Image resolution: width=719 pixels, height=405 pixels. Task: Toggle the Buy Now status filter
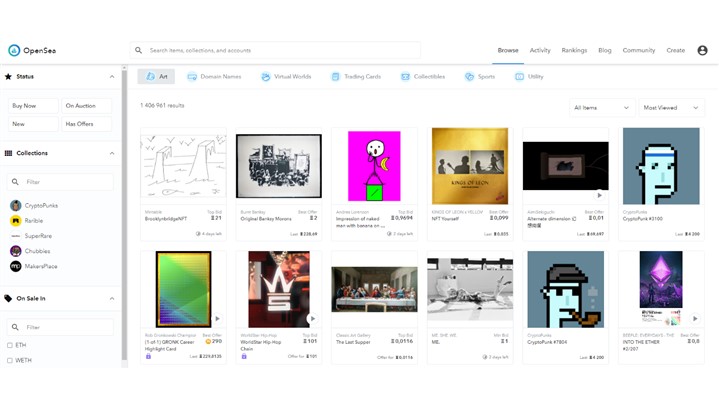(33, 105)
